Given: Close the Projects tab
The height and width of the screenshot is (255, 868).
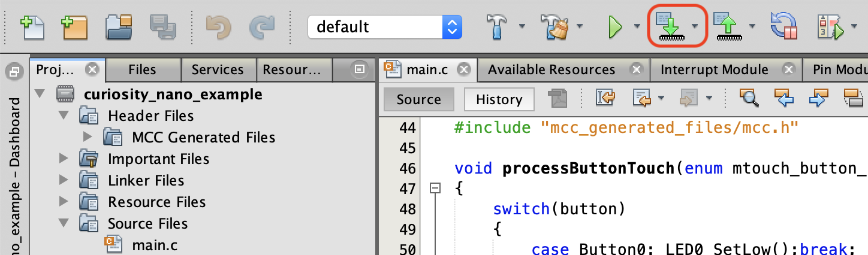Looking at the screenshot, I should tap(92, 69).
